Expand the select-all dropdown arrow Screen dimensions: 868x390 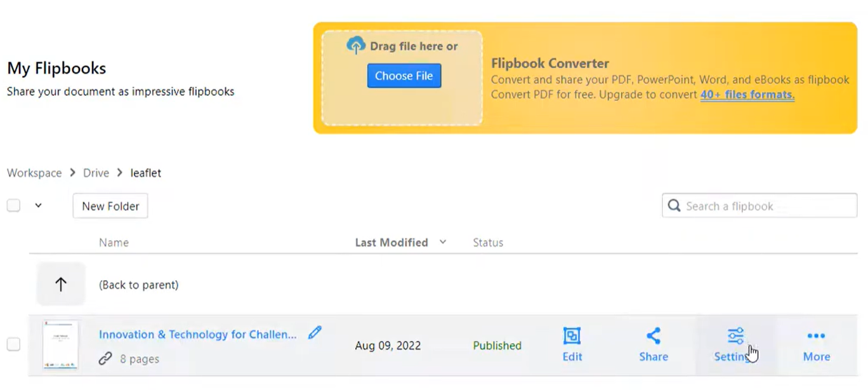[x=38, y=206]
